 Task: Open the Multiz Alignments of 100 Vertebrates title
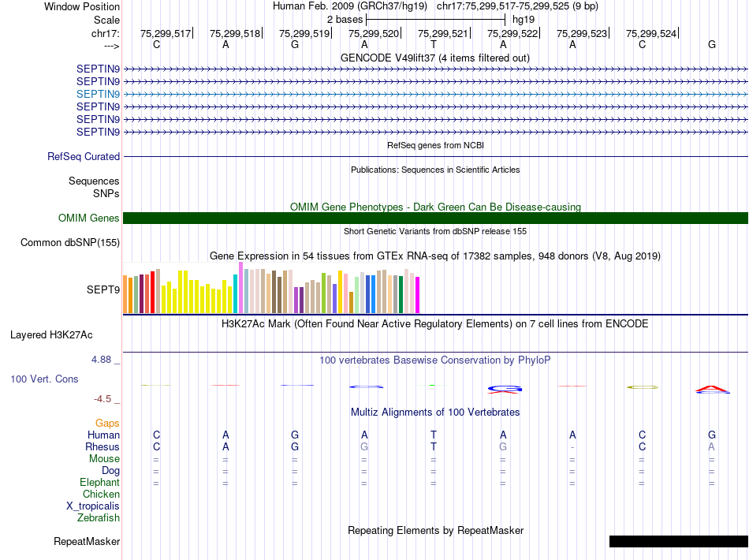(x=434, y=413)
